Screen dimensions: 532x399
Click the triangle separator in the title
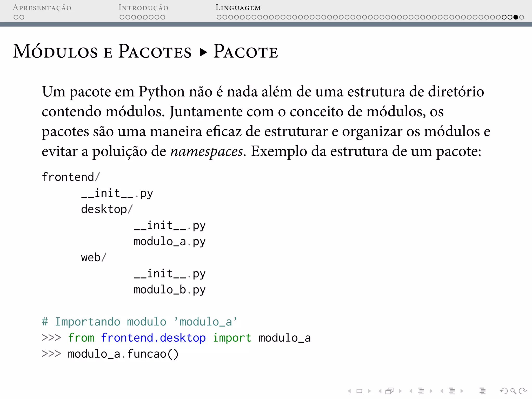point(203,52)
